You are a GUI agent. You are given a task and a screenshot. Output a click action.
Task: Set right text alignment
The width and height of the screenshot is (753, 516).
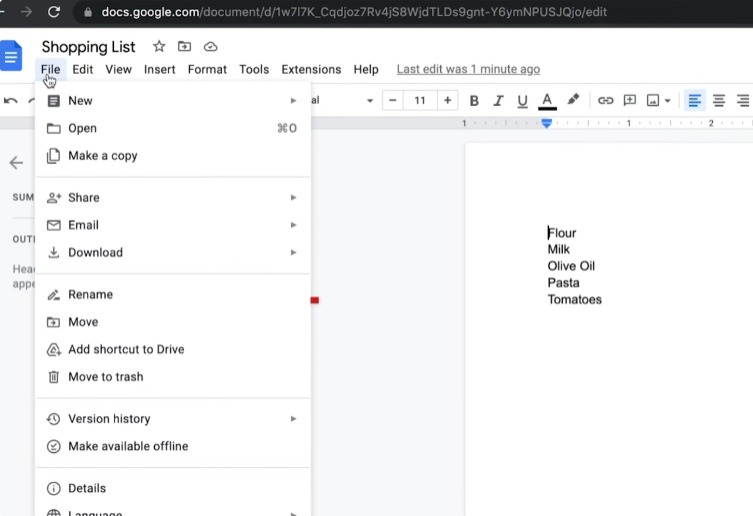(743, 100)
